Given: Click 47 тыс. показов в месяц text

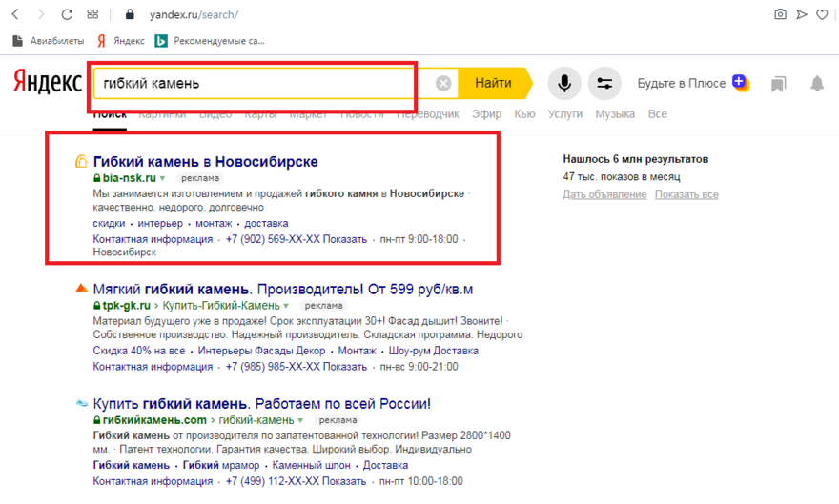Looking at the screenshot, I should coord(622,177).
